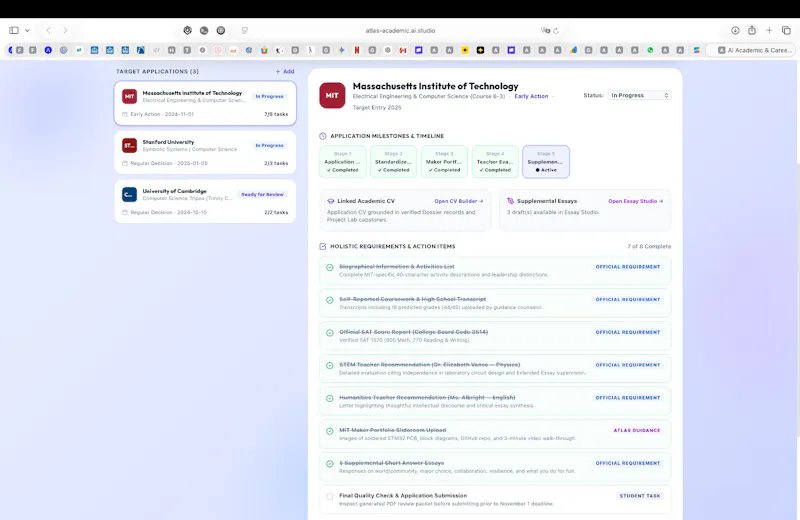800x520 pixels.
Task: Open Essay Studio link
Action: point(635,201)
